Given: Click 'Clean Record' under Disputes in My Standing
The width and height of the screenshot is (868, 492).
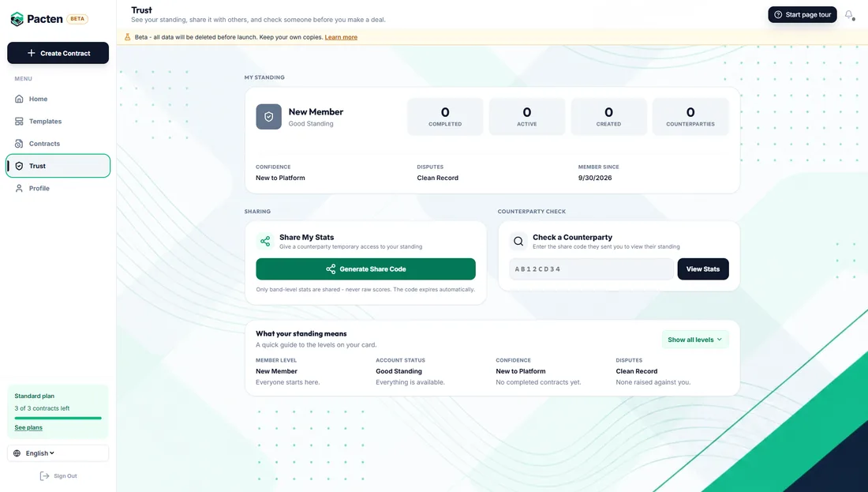Looking at the screenshot, I should (437, 178).
